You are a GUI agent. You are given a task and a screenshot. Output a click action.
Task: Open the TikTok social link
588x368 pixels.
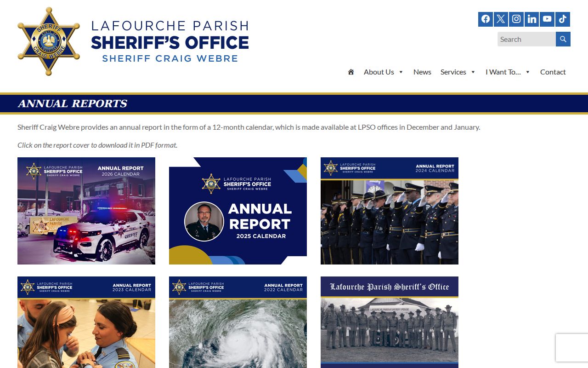click(x=563, y=19)
